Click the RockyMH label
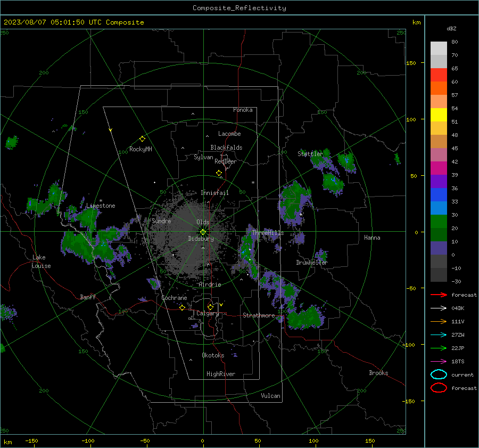 141,149
